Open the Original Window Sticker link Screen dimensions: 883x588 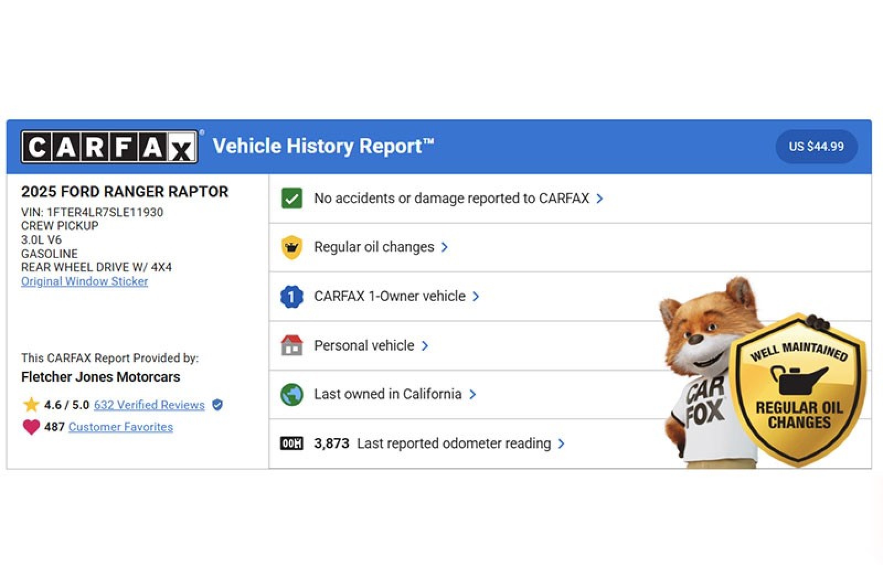tap(84, 281)
